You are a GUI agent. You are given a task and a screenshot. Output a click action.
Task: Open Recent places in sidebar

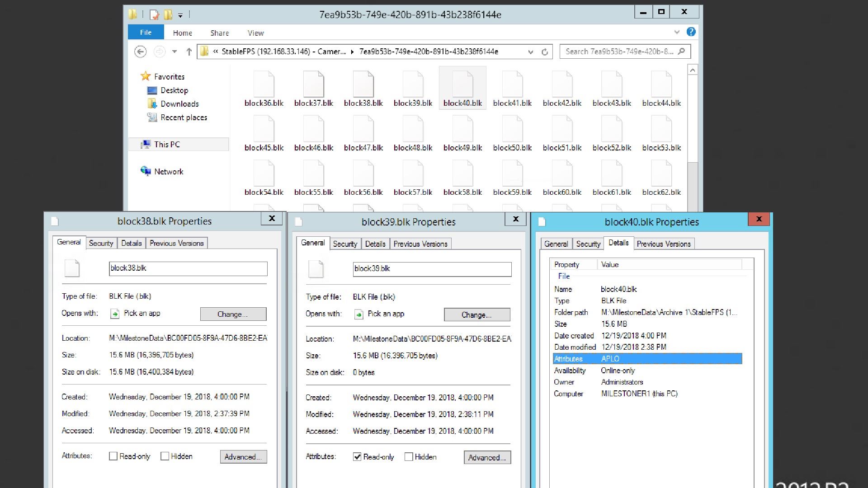click(x=184, y=117)
